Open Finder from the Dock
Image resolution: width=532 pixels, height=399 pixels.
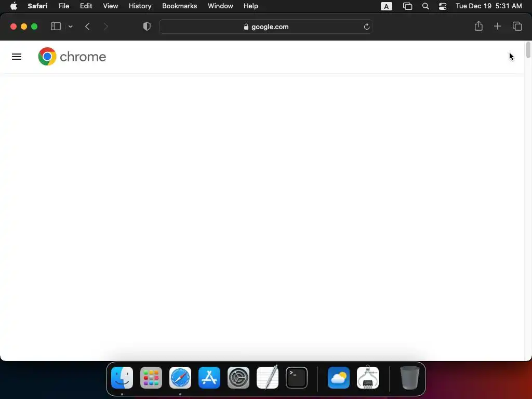(122, 378)
